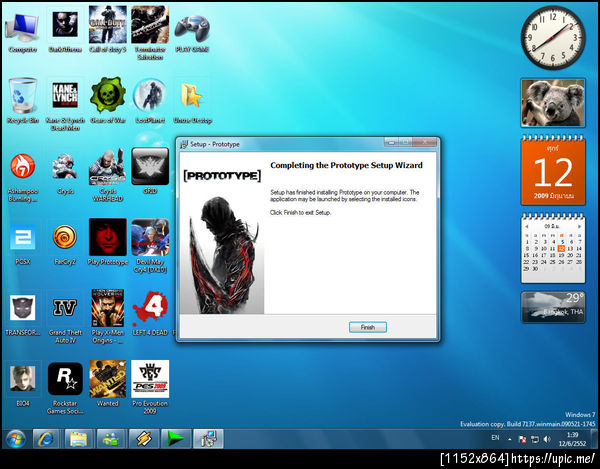Screen dimensions: 600x469
Task: Go to previous month in calendar gadget
Action: pyautogui.click(x=527, y=226)
